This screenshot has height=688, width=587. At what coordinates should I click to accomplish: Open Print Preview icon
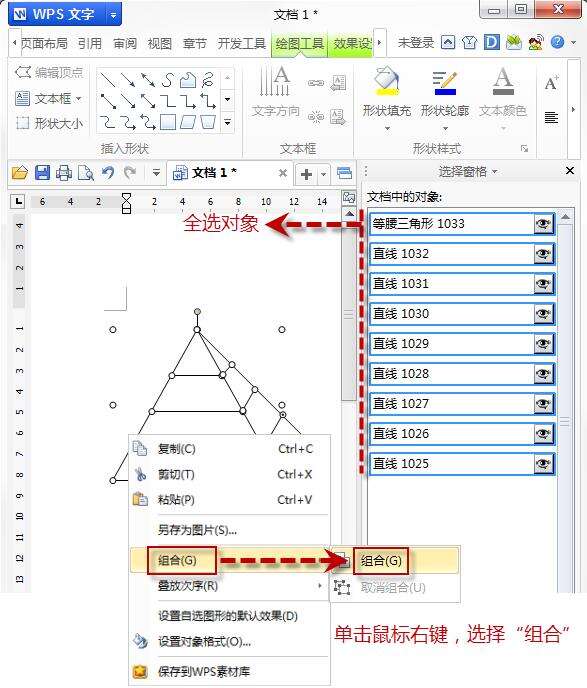(x=86, y=173)
